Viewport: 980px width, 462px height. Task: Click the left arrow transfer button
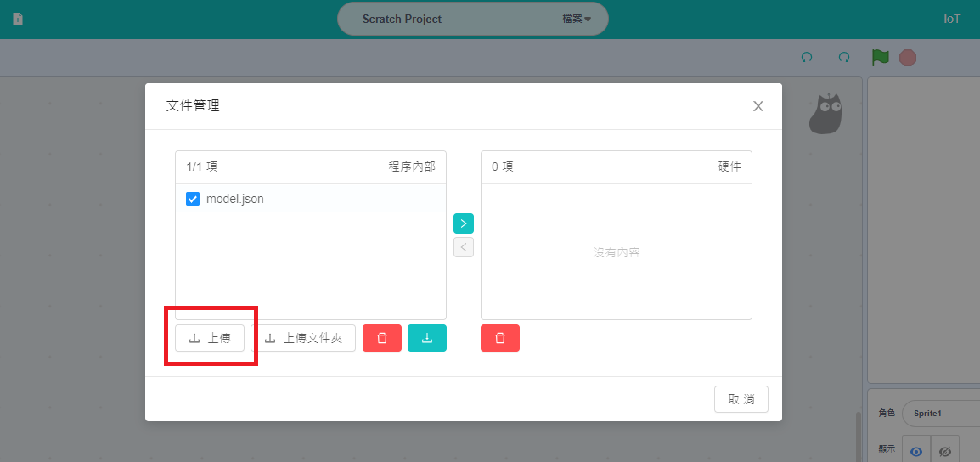tap(463, 247)
